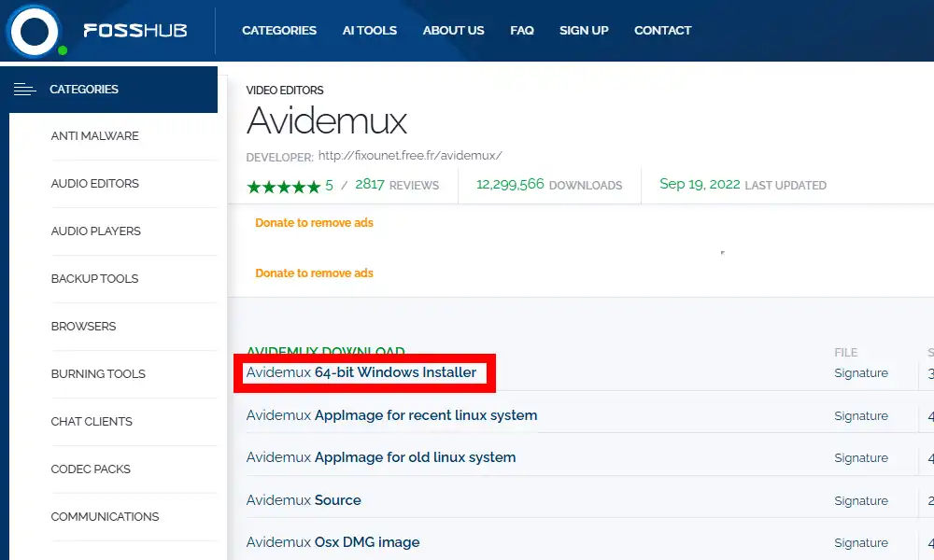Screen dimensions: 934x560
Task: Click the 12,299,566 DOWNLOADS count
Action: [549, 185]
